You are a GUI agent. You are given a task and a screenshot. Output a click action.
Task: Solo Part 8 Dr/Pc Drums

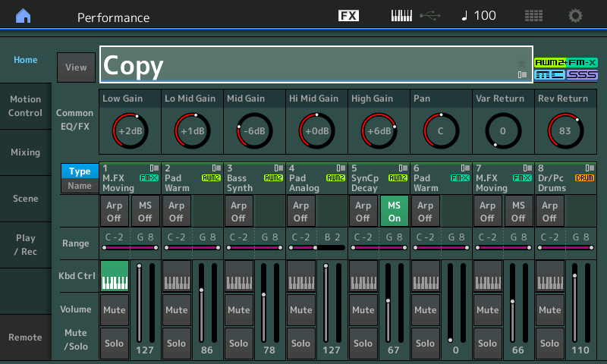549,344
